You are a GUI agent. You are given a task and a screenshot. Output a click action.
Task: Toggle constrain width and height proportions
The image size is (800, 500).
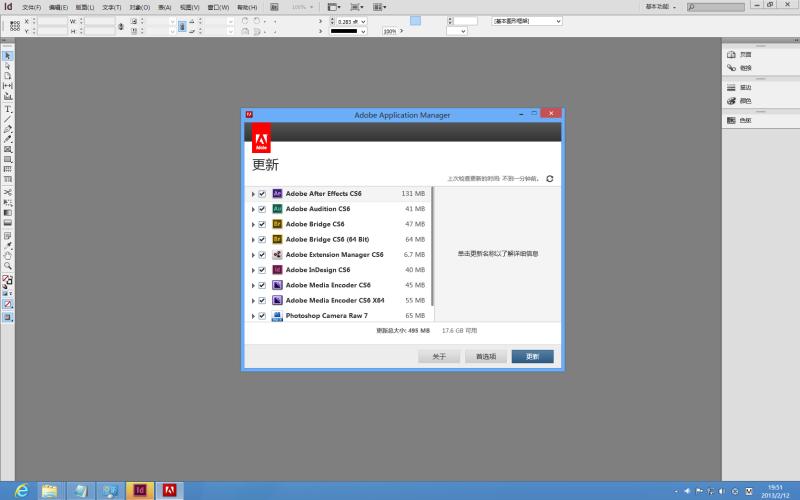[x=121, y=27]
